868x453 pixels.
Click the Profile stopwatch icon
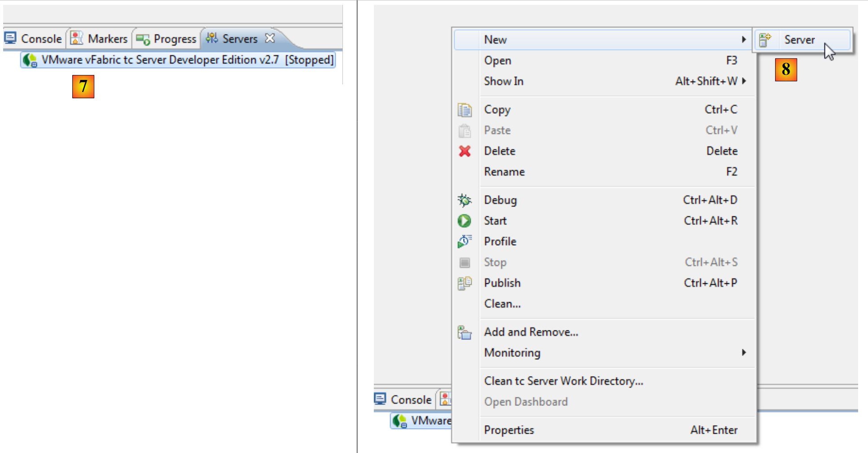tap(465, 242)
